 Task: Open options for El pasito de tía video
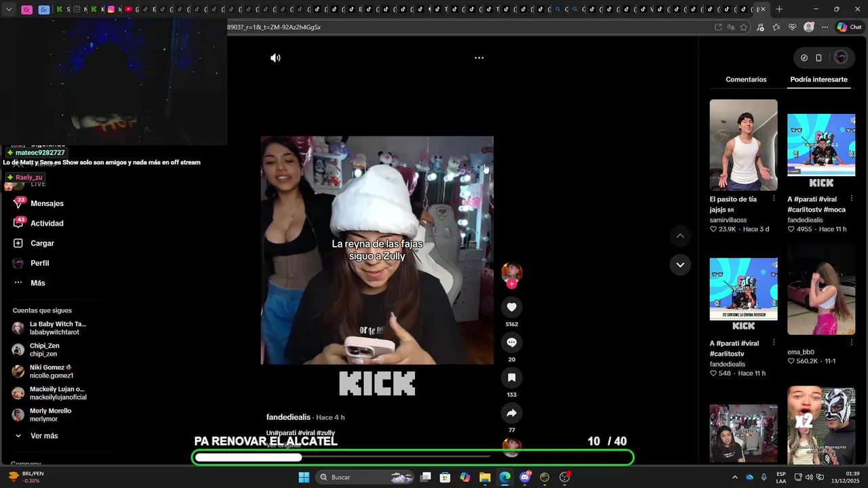pos(774,199)
